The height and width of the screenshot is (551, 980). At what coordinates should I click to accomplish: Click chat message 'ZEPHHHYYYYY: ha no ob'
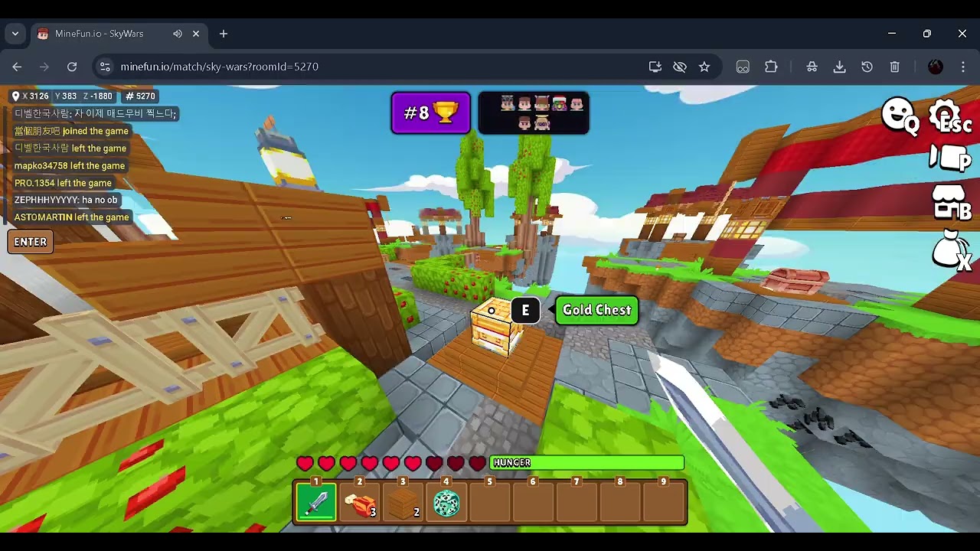point(66,200)
